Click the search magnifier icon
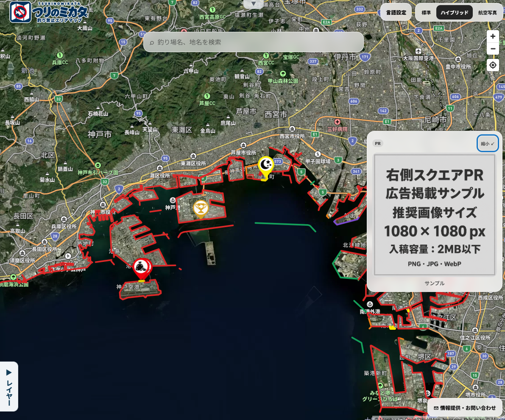 point(152,42)
